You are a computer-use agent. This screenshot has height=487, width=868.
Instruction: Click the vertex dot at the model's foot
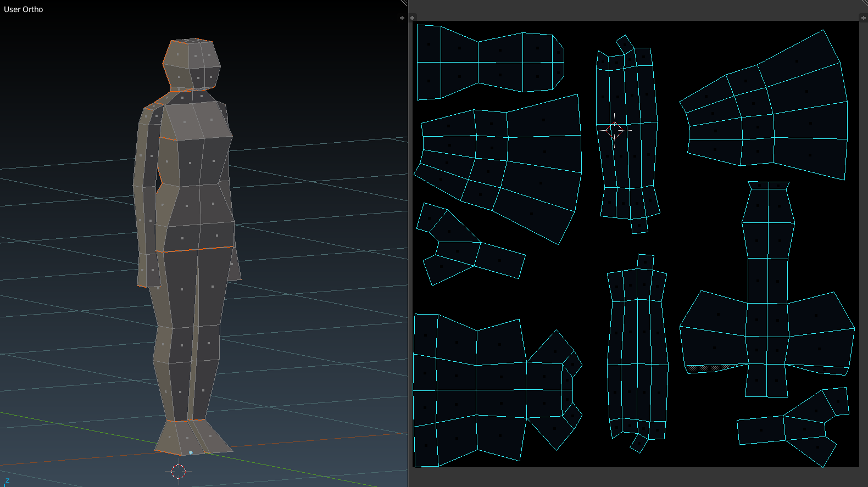point(191,452)
